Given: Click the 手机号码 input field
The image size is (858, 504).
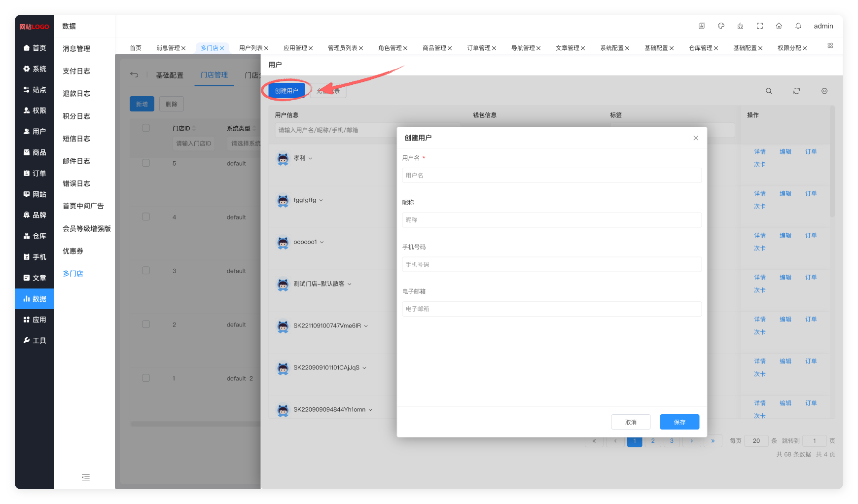Looking at the screenshot, I should 551,264.
